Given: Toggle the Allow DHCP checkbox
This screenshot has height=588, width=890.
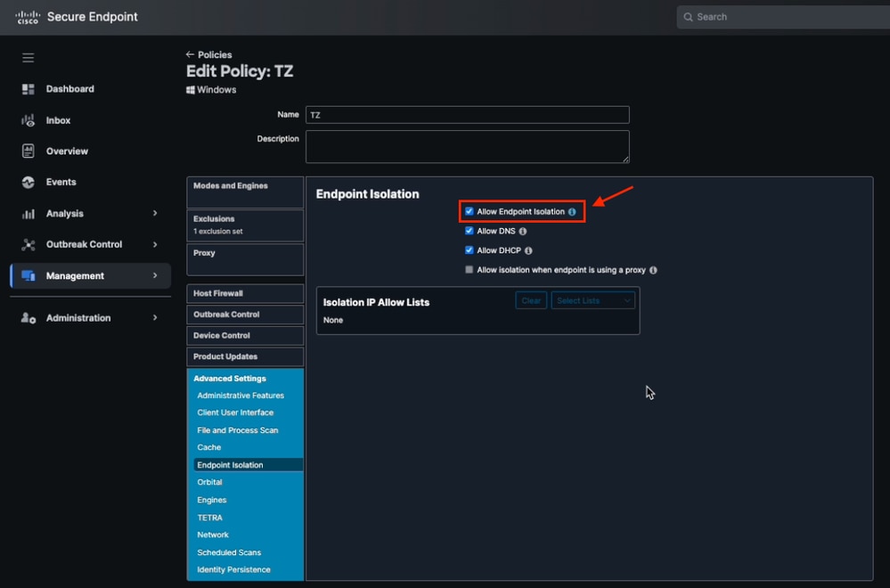Looking at the screenshot, I should click(469, 249).
